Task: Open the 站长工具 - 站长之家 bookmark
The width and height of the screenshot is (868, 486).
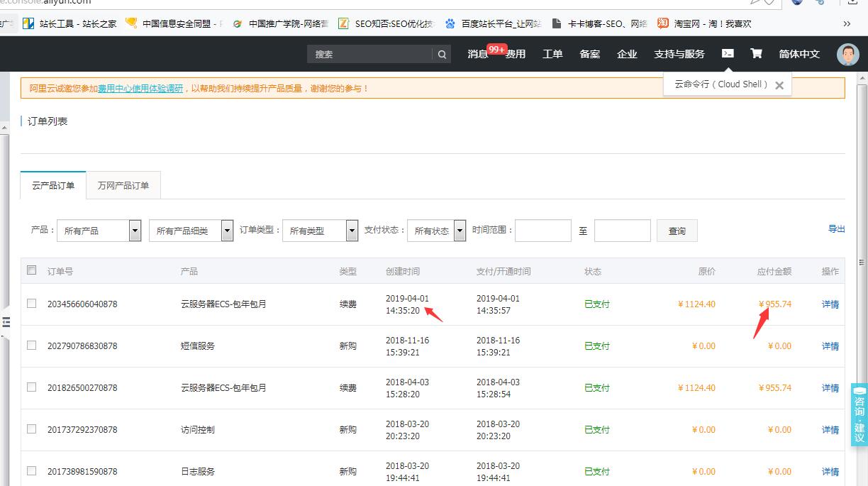Action: pyautogui.click(x=69, y=23)
